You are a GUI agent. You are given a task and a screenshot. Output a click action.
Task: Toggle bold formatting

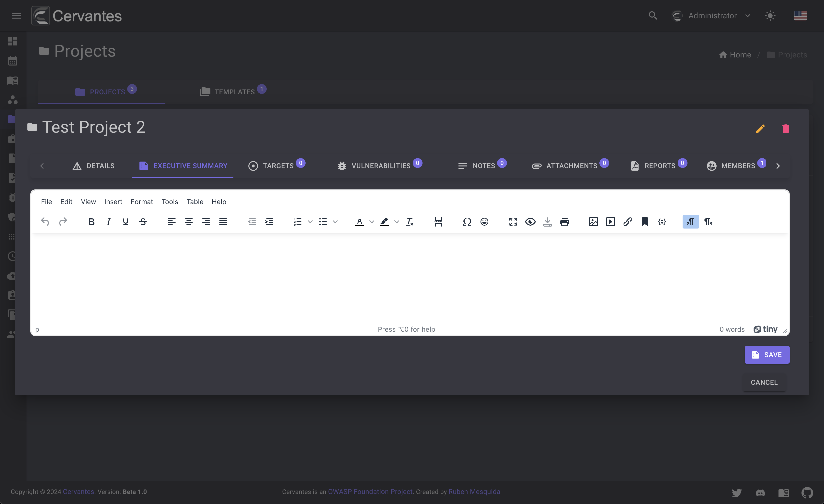[x=91, y=222]
